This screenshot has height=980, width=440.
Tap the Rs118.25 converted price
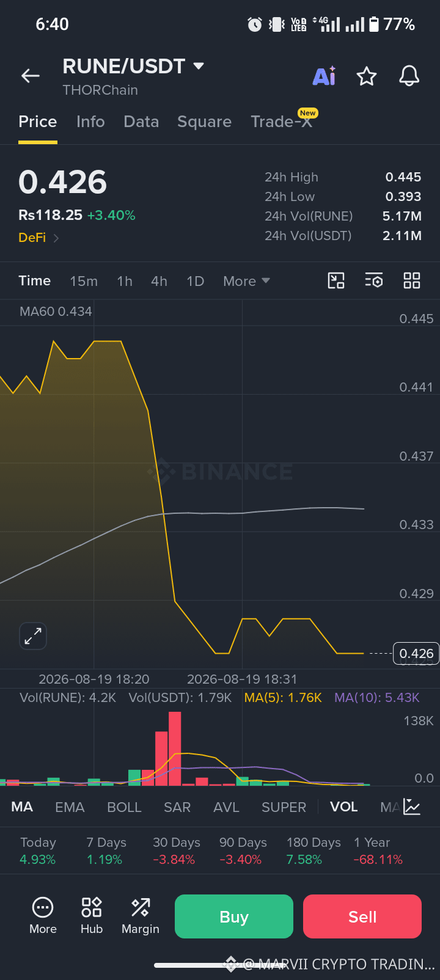[x=50, y=215]
